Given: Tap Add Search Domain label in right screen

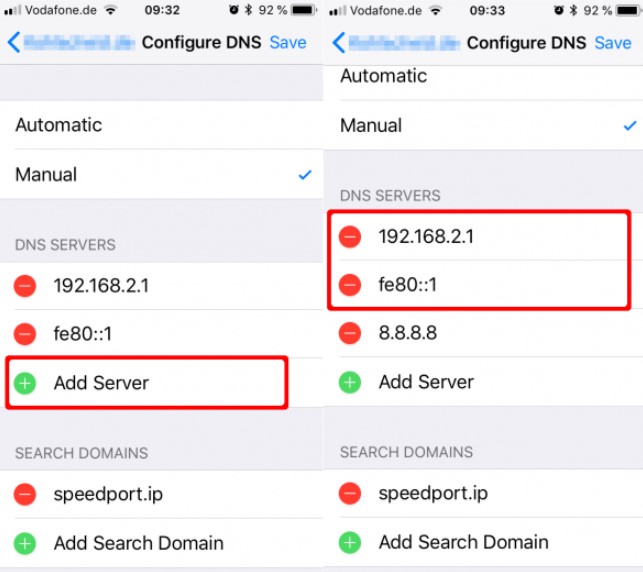Looking at the screenshot, I should point(463,542).
